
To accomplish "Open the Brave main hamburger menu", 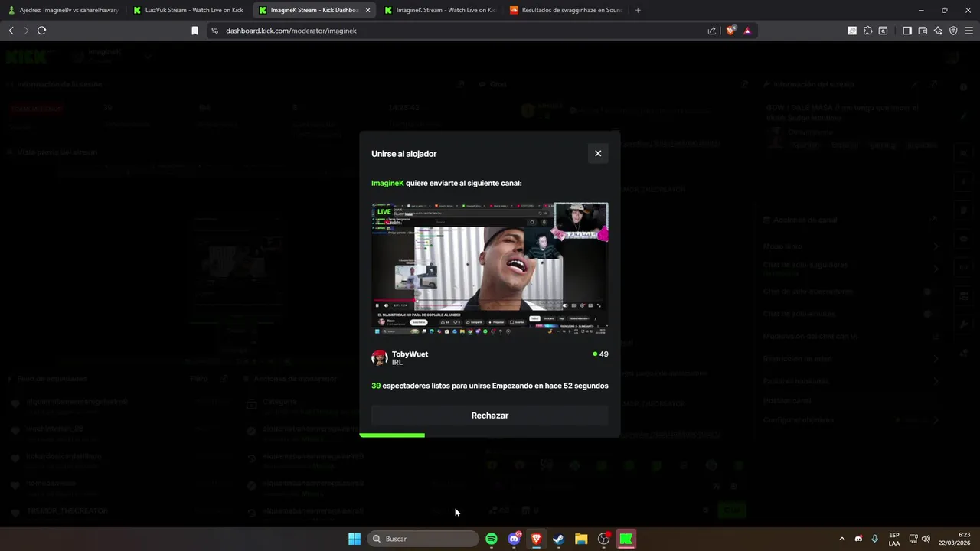I will pos(969,31).
